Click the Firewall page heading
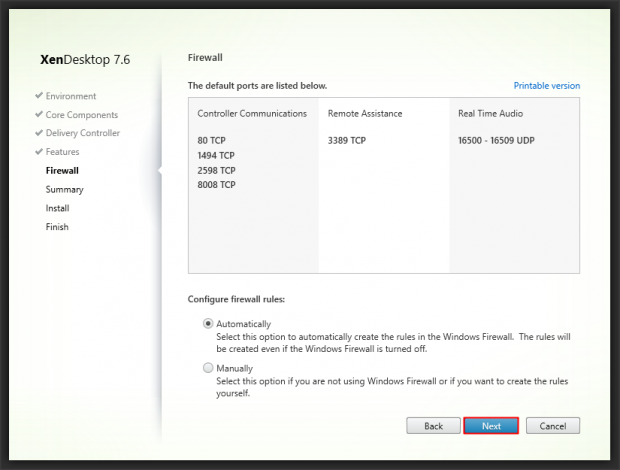Viewport: 620px width, 470px height. tap(205, 58)
